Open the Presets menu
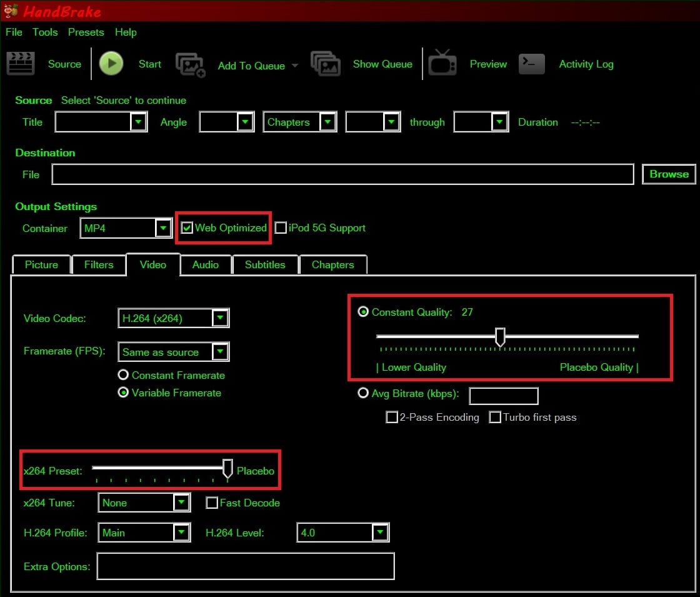700x597 pixels. pyautogui.click(x=86, y=32)
